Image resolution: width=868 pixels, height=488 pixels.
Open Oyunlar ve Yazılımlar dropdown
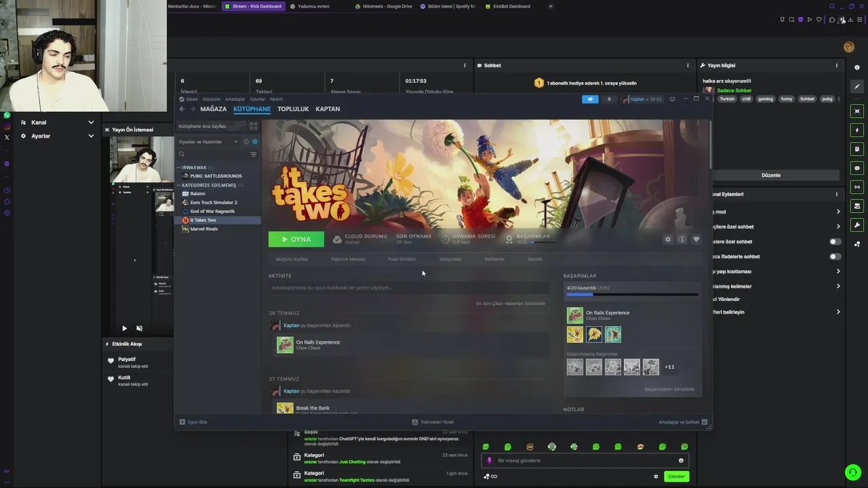[x=208, y=142]
